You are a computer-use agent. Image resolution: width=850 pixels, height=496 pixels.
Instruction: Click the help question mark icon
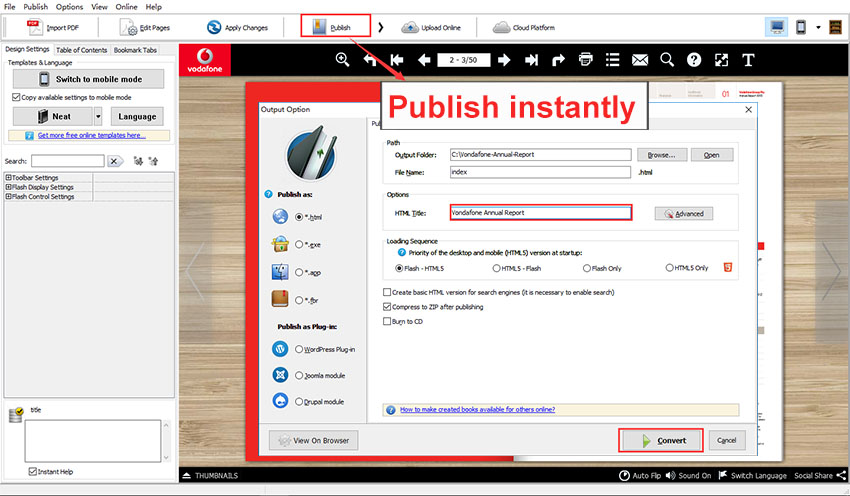click(x=694, y=60)
